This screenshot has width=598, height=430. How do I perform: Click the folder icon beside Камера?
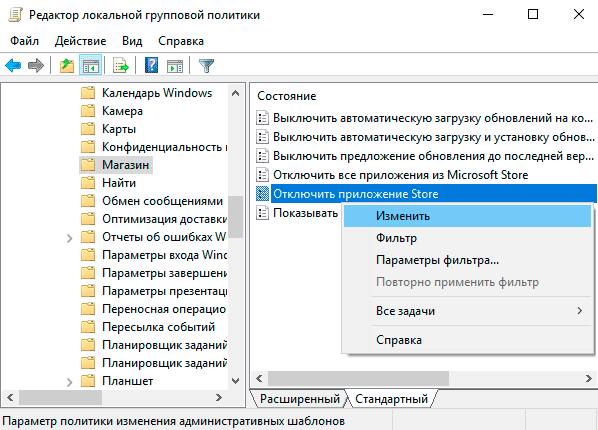pos(88,111)
